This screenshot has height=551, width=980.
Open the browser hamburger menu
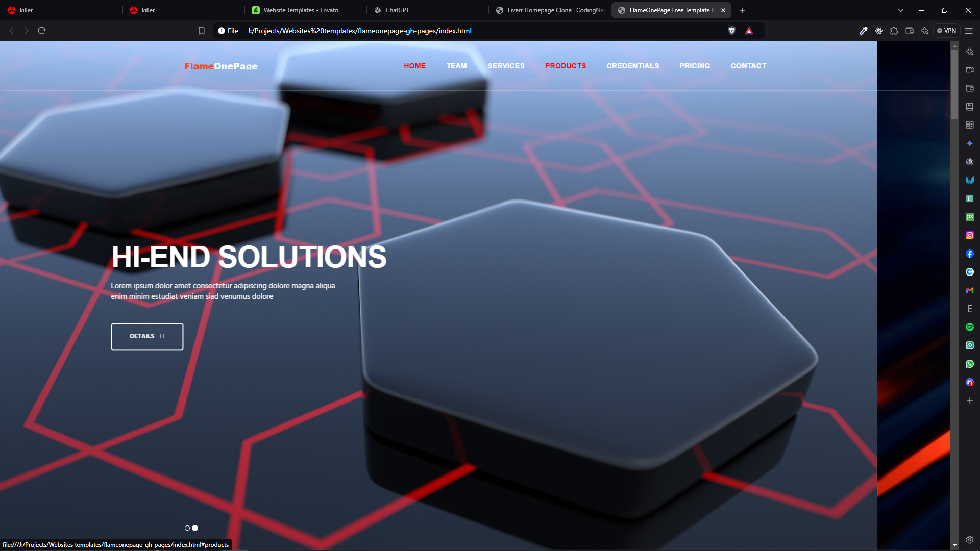[969, 31]
